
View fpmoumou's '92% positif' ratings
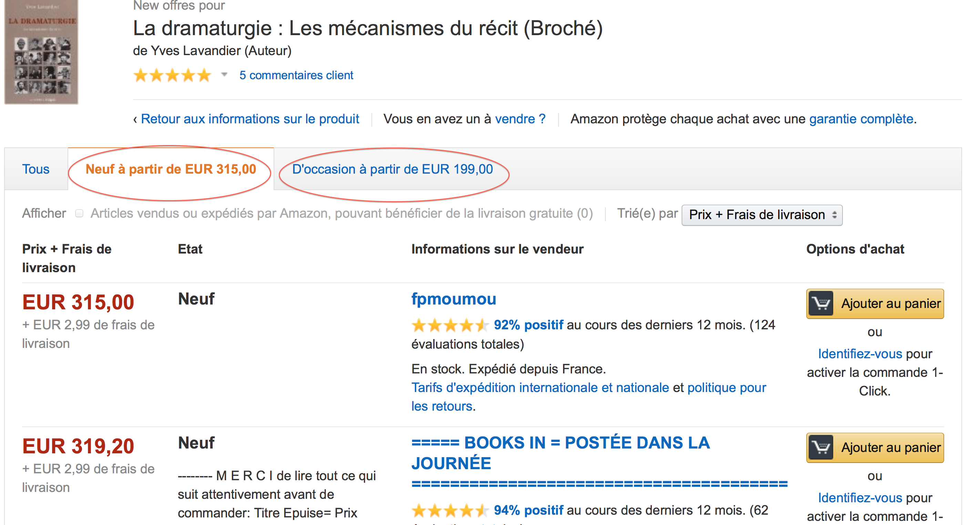[x=528, y=325]
